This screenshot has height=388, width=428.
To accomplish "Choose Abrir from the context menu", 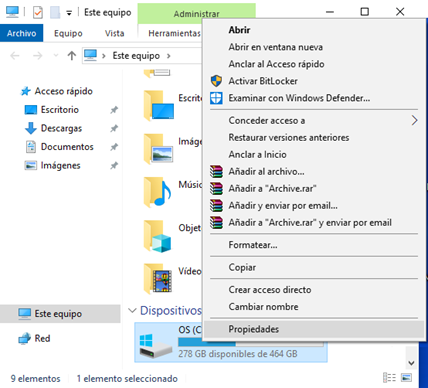I will coord(313,30).
